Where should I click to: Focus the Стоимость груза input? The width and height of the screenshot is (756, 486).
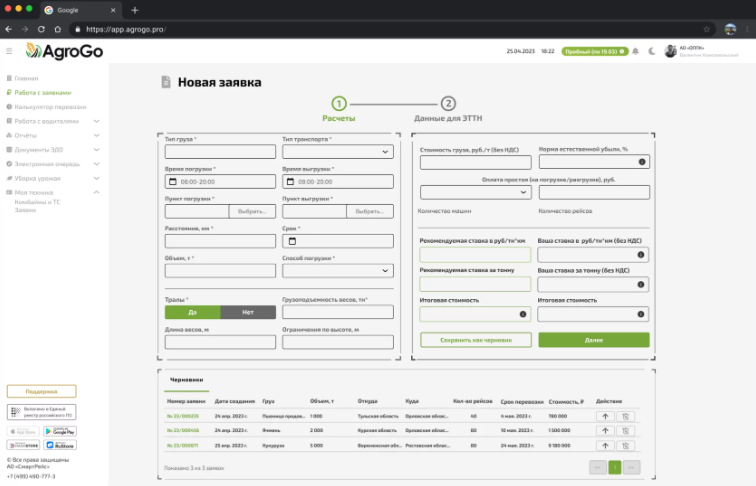point(476,162)
